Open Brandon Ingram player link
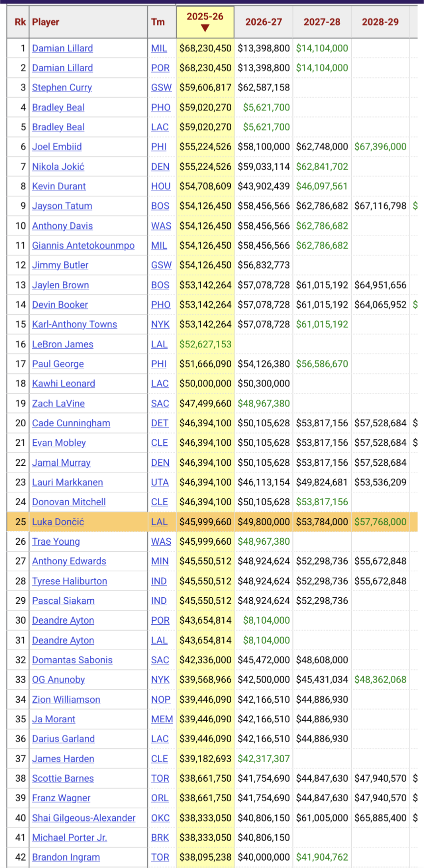Image resolution: width=424 pixels, height=868 pixels. [66, 857]
